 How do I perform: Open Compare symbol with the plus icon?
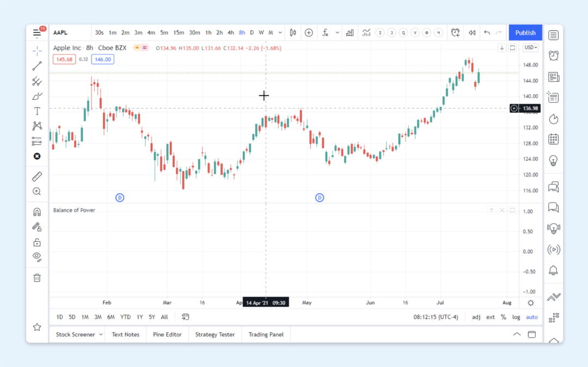309,33
